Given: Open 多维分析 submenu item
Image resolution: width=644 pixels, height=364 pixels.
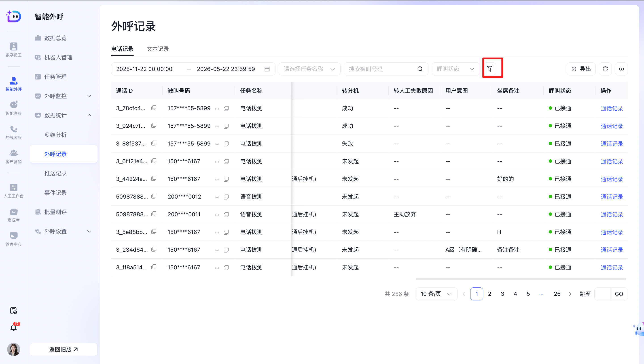Looking at the screenshot, I should coord(64,135).
